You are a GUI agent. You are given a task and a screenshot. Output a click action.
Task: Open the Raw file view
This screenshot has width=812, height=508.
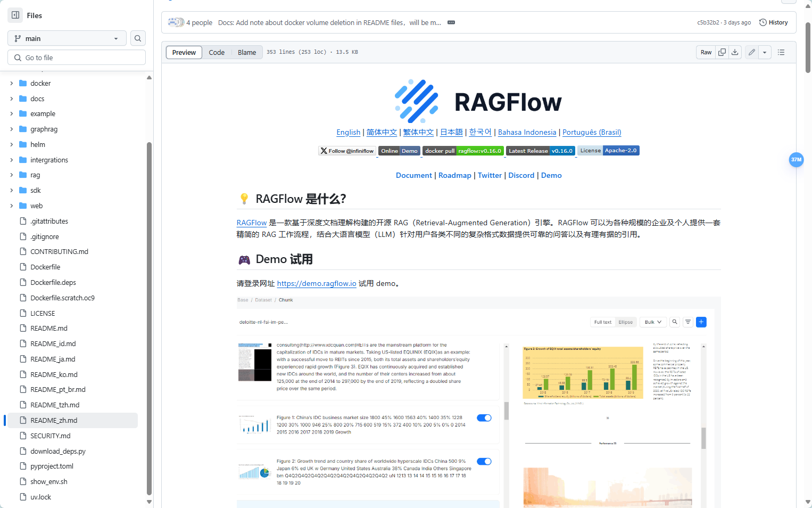click(706, 52)
